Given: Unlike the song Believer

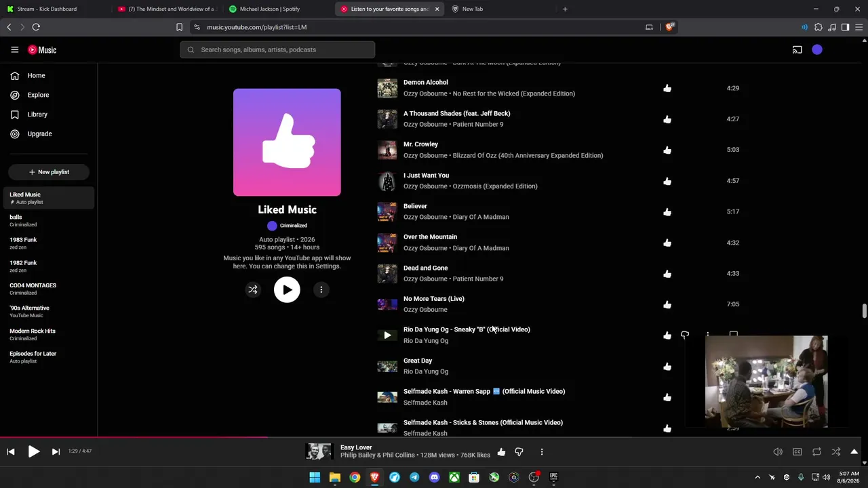Looking at the screenshot, I should 667,211.
